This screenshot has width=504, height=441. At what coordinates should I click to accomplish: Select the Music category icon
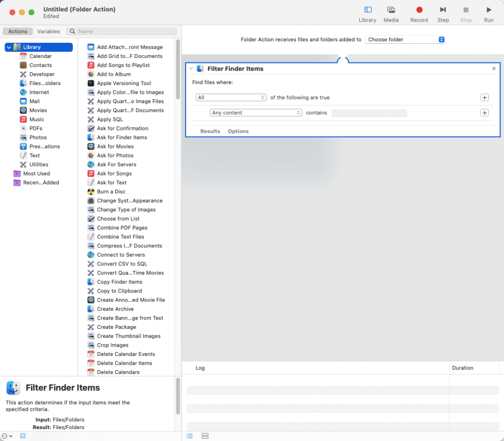point(23,119)
